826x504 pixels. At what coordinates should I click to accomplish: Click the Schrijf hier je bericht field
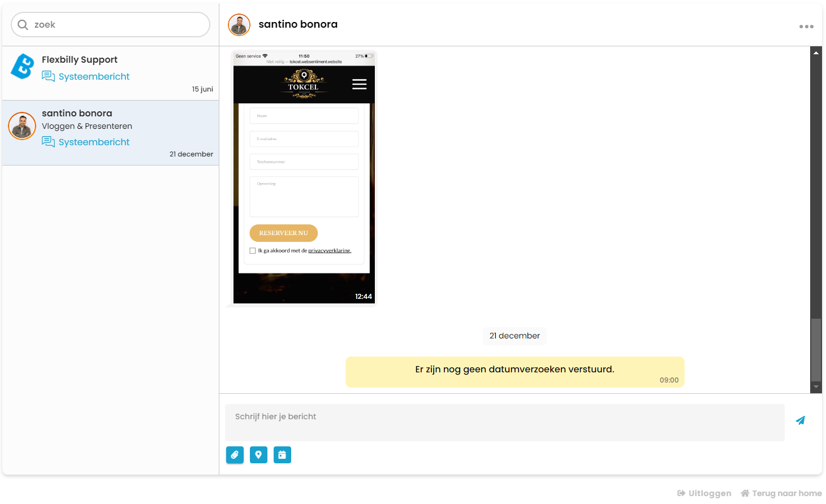click(505, 423)
